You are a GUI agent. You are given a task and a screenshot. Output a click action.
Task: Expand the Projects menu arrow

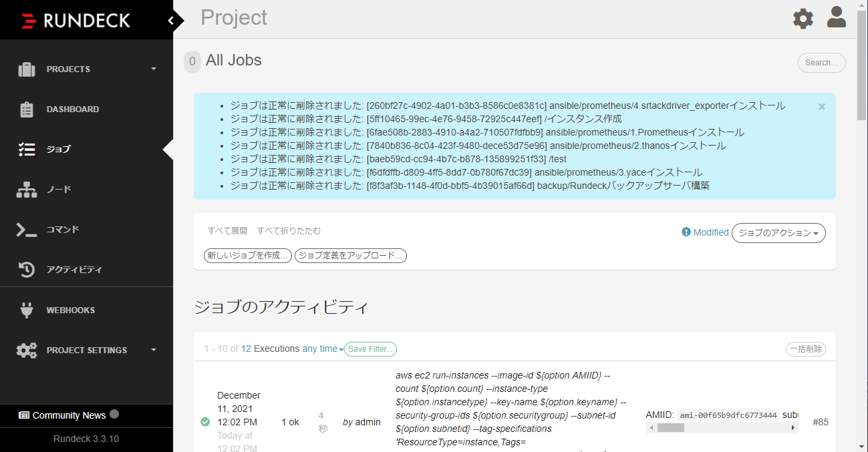click(x=154, y=69)
